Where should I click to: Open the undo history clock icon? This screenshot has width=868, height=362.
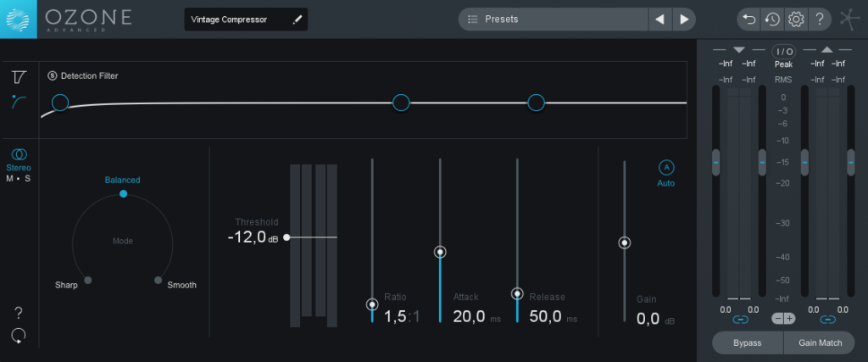pos(772,19)
